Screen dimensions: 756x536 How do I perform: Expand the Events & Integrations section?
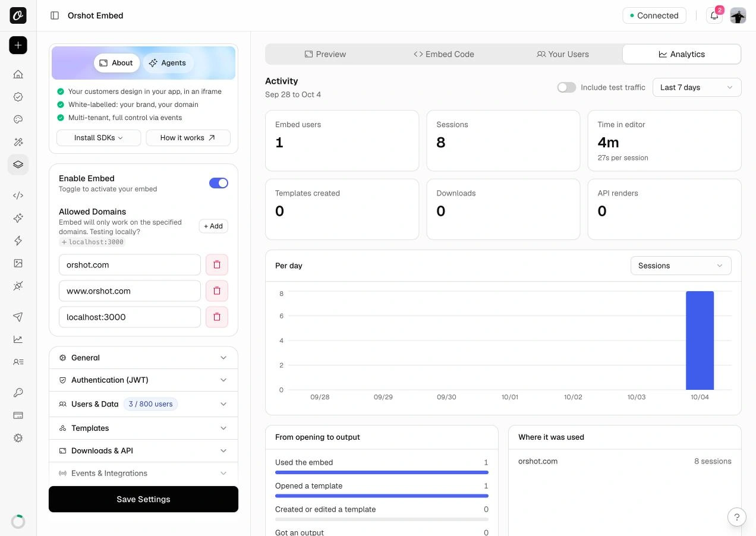143,474
